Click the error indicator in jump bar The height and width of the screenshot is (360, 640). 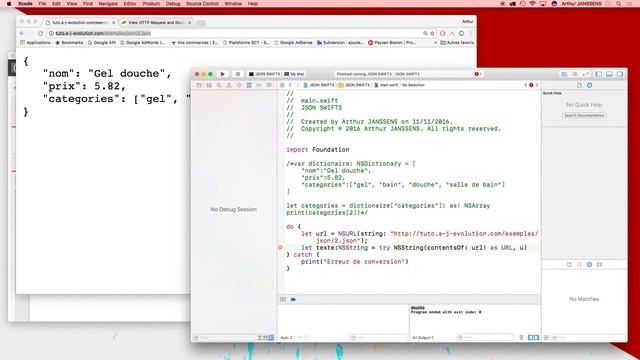pyautogui.click(x=531, y=85)
